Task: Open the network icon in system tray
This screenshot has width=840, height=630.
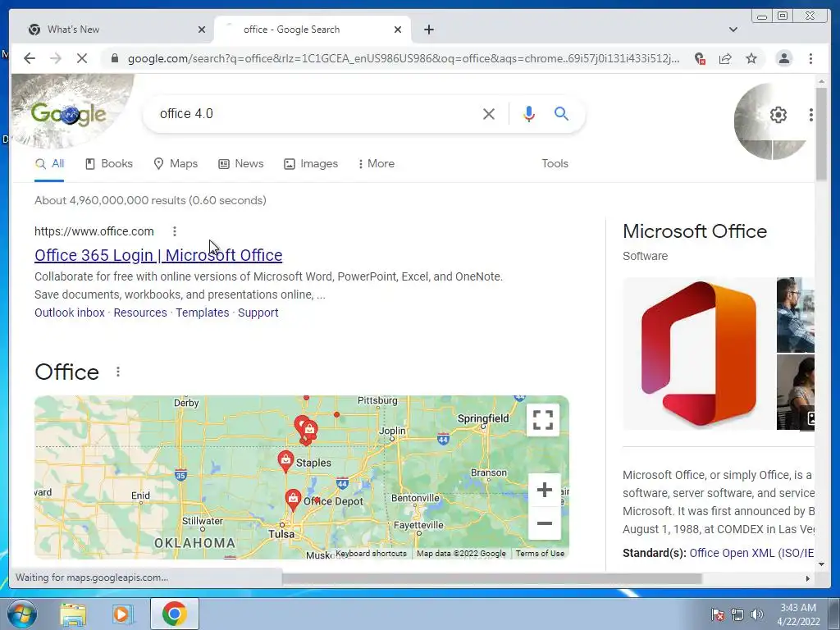Action: click(x=737, y=614)
